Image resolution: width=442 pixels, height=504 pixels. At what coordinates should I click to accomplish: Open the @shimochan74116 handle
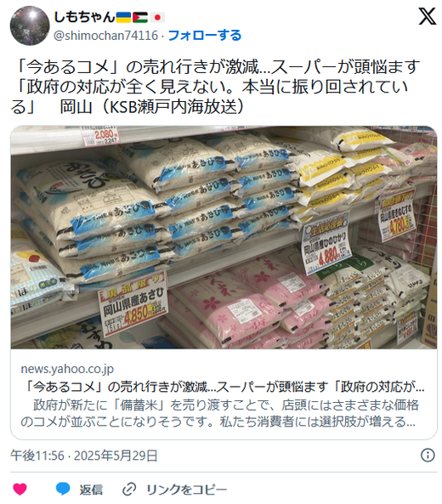(x=105, y=36)
